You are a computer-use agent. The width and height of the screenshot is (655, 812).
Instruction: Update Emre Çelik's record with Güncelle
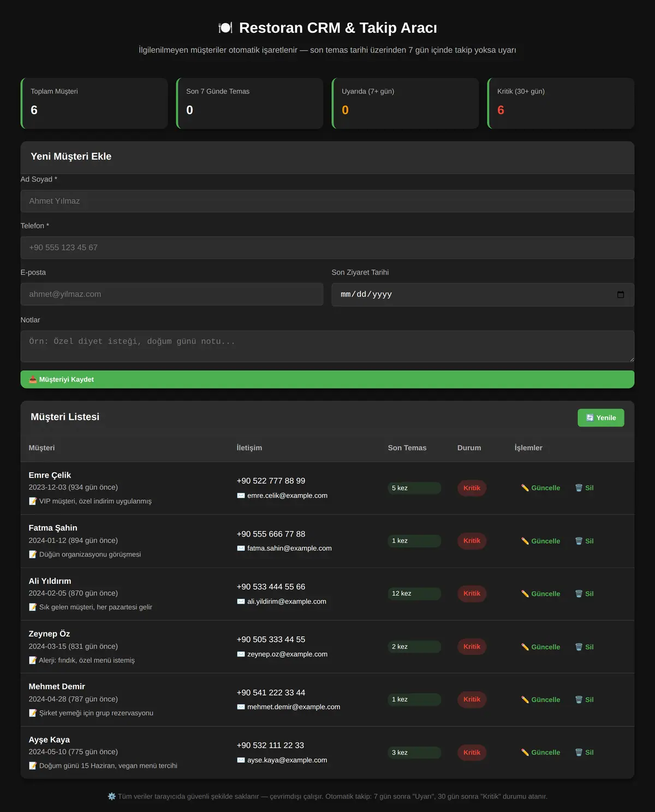click(x=540, y=488)
